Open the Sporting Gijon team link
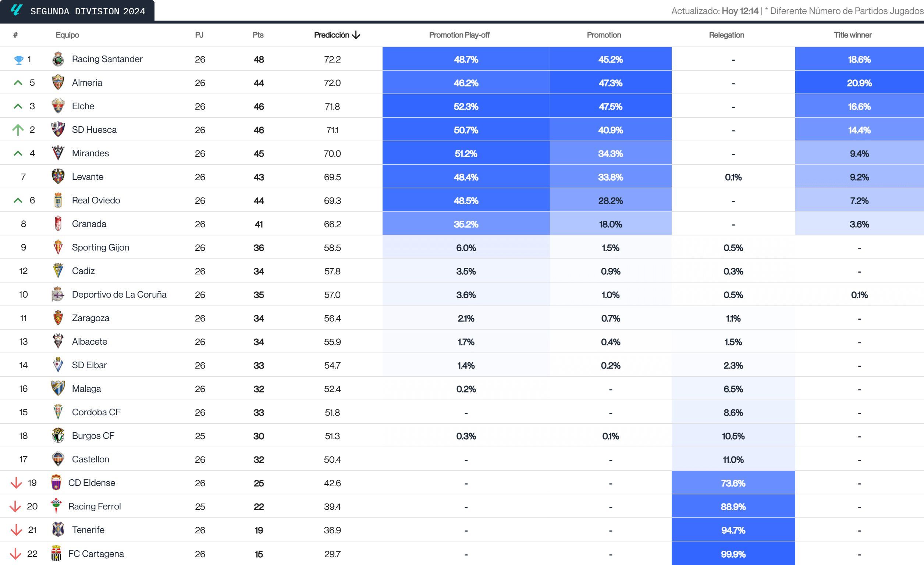 coord(100,248)
